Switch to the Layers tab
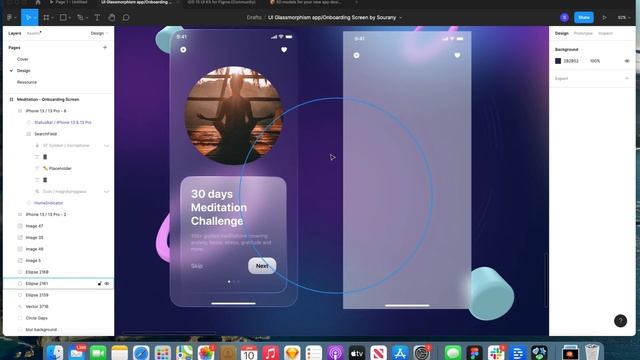This screenshot has width=640, height=360. (x=15, y=33)
